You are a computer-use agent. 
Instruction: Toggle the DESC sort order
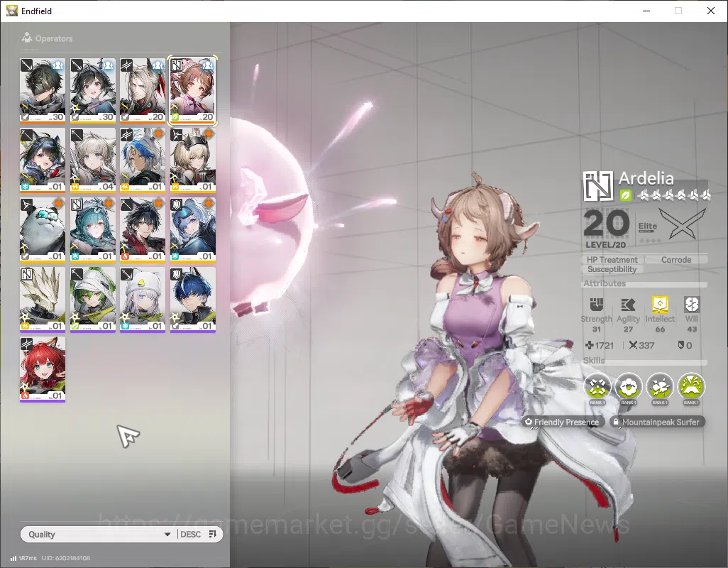(x=190, y=534)
